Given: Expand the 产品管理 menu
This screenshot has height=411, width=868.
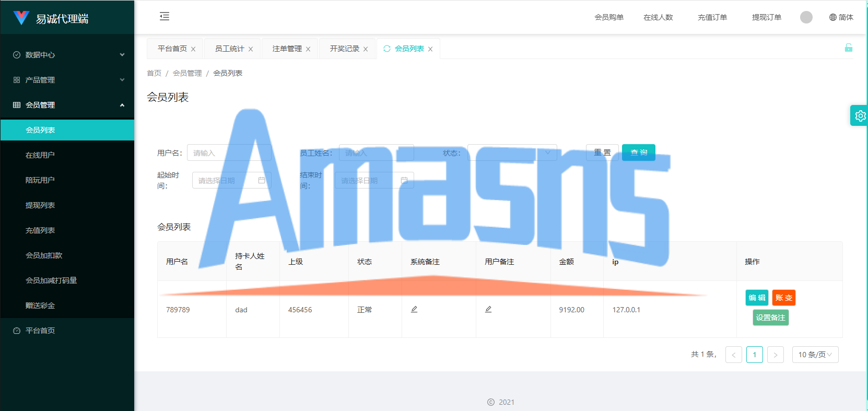Looking at the screenshot, I should (67, 80).
